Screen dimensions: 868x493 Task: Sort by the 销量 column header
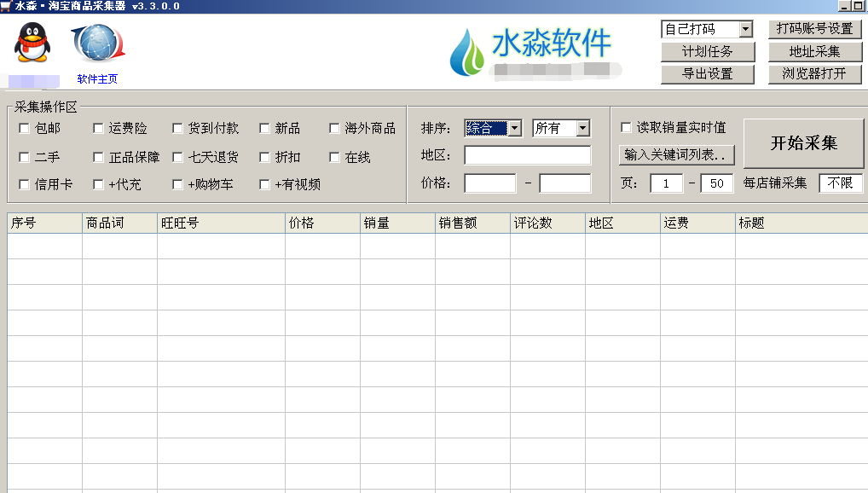(x=397, y=223)
